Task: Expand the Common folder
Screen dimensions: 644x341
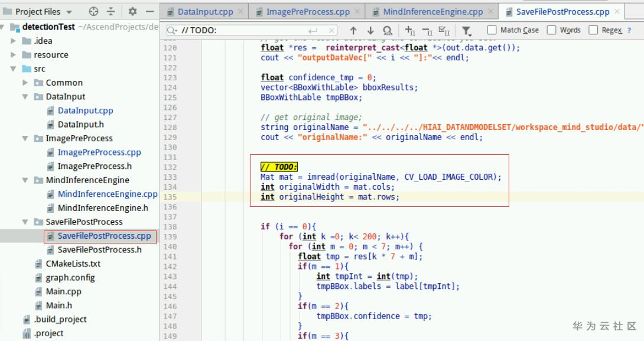Action: [25, 83]
